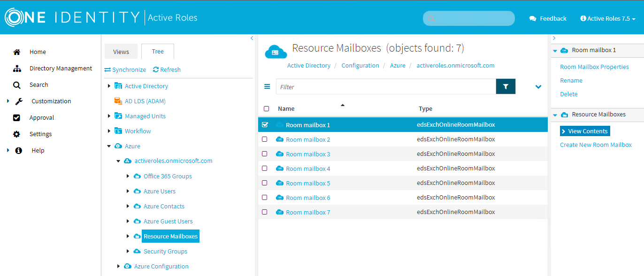The height and width of the screenshot is (276, 644).
Task: Click the Configuration breadcrumb link
Action: [x=360, y=65]
